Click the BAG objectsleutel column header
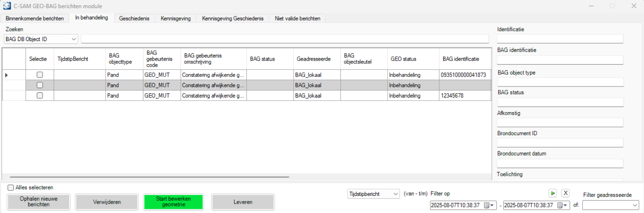The image size is (644, 213). click(x=364, y=59)
